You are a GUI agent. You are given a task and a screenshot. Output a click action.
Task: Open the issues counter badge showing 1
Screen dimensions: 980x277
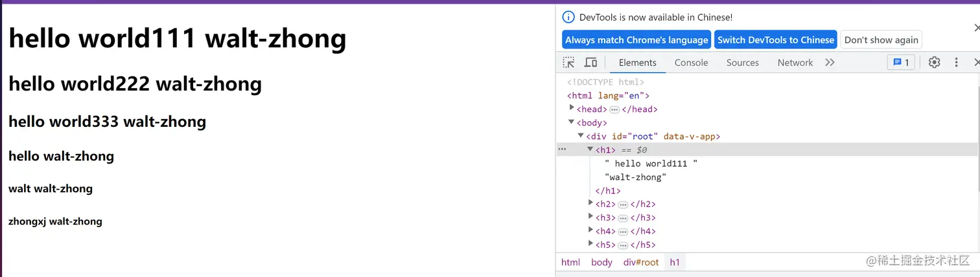point(901,62)
